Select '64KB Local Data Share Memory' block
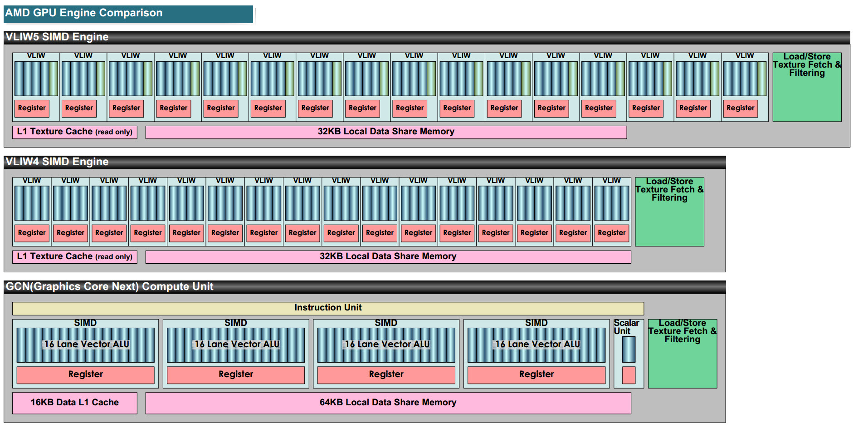The image size is (868, 428). click(388, 403)
